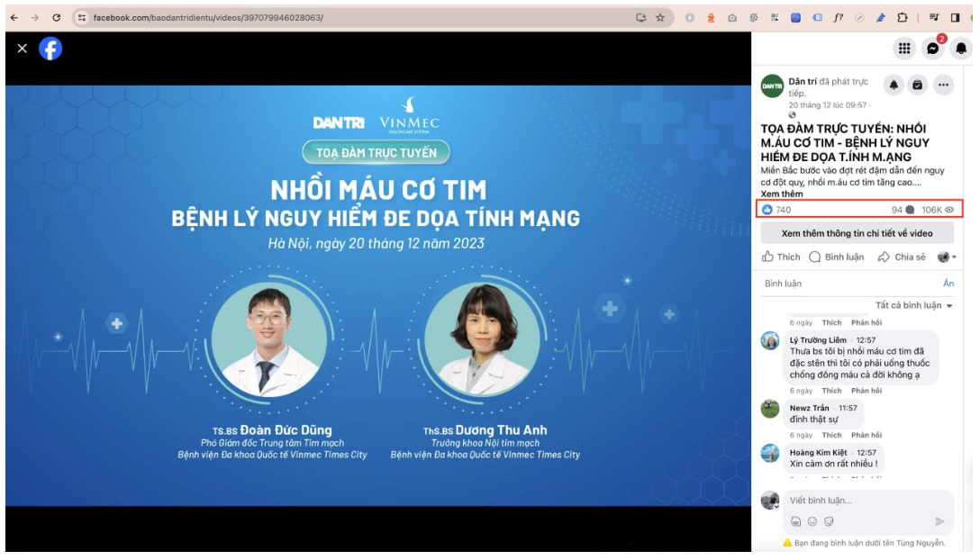This screenshot has width=980, height=560.
Task: Open post options three-dot menu
Action: (943, 85)
